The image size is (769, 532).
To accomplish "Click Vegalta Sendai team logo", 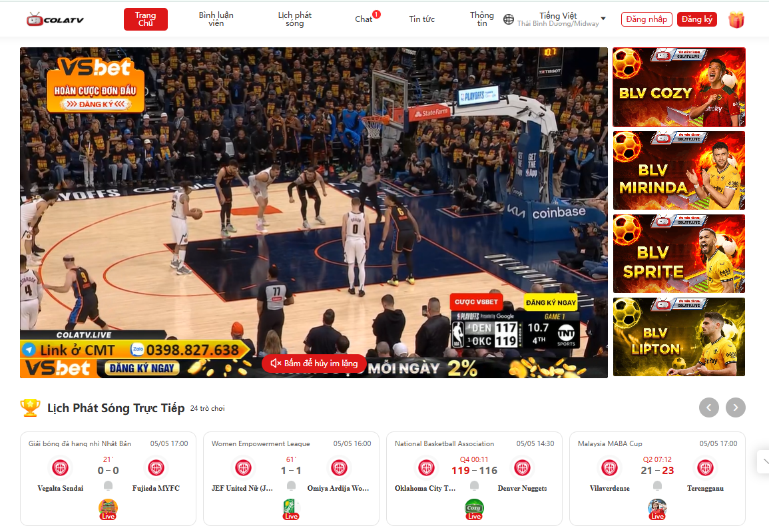I will tap(61, 468).
